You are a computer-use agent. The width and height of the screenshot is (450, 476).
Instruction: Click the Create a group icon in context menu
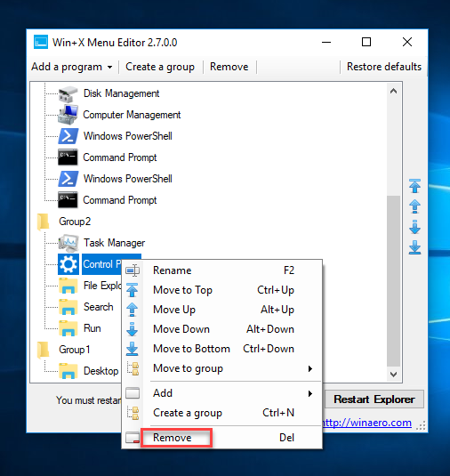click(x=133, y=413)
